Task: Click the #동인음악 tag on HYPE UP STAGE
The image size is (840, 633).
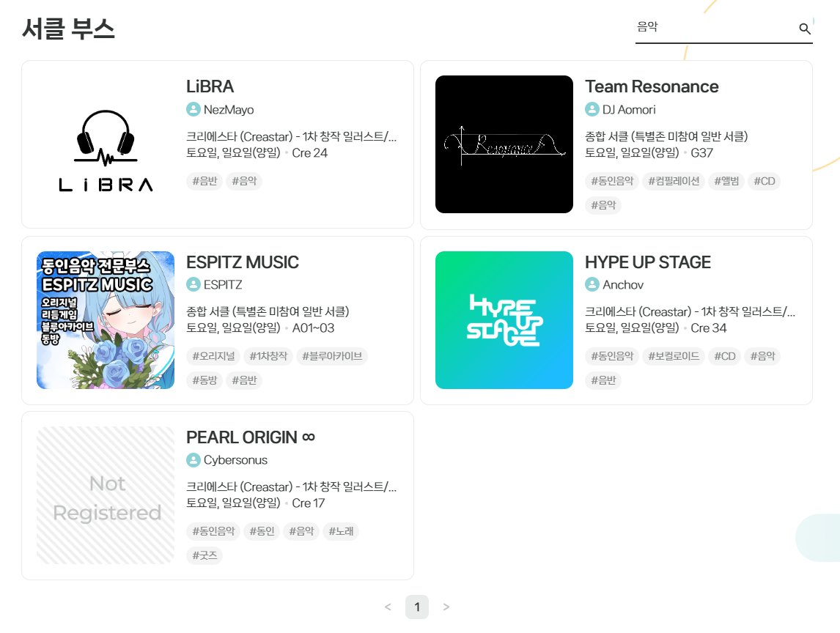Action: coord(612,356)
